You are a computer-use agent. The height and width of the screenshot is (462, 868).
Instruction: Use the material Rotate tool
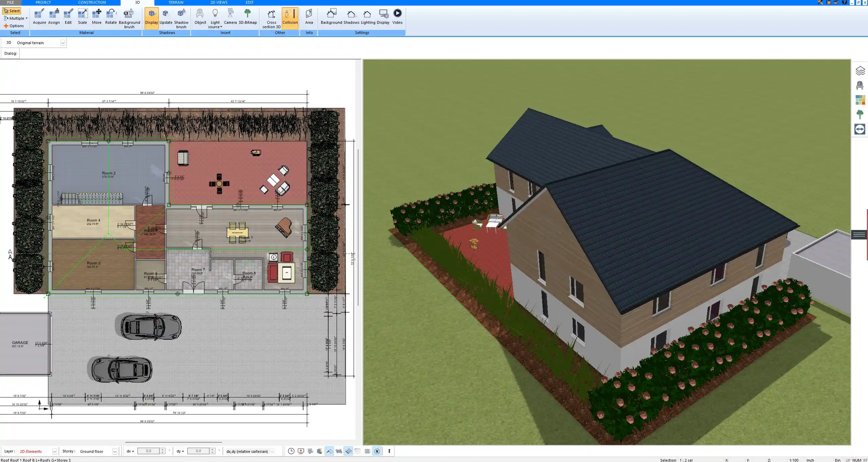click(111, 17)
